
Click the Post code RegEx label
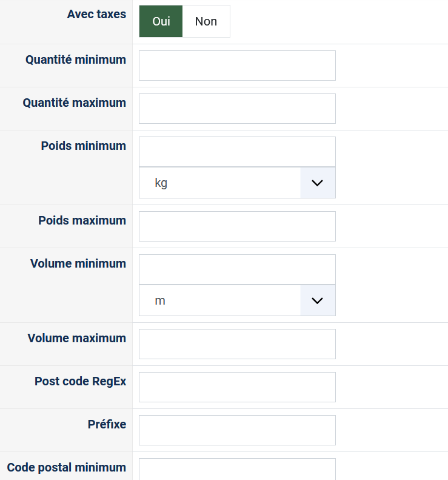click(x=80, y=381)
